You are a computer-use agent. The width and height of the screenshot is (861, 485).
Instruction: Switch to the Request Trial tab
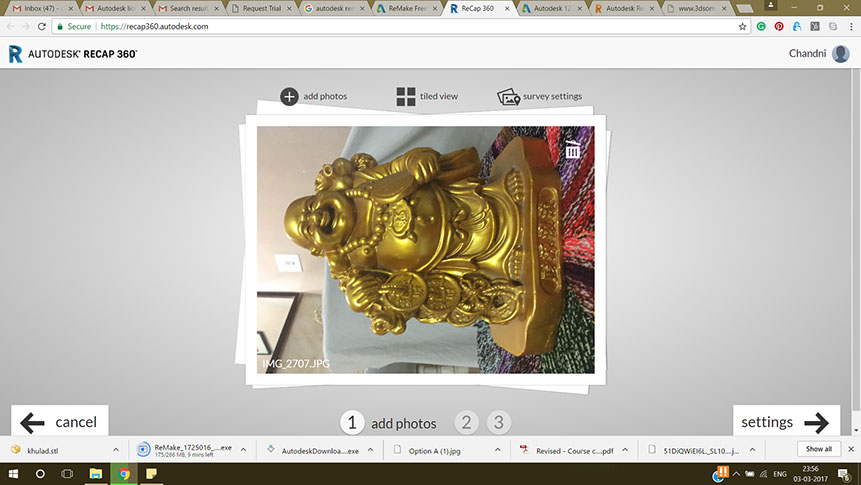coord(261,8)
